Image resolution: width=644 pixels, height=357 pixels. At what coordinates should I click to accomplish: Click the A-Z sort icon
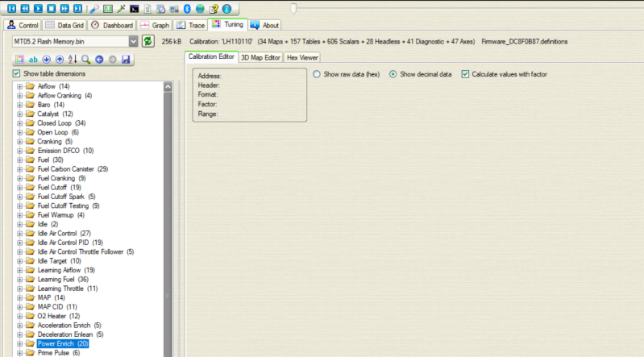pos(73,60)
